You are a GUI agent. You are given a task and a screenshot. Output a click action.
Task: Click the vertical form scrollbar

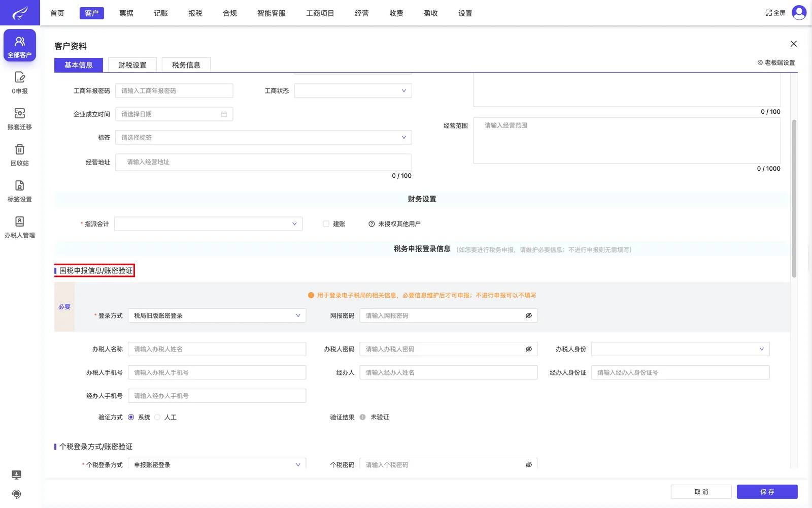794,198
